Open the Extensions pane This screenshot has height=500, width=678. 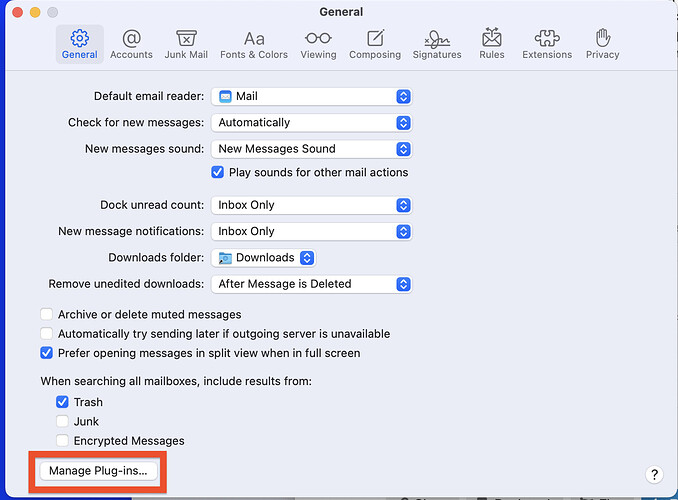point(547,44)
